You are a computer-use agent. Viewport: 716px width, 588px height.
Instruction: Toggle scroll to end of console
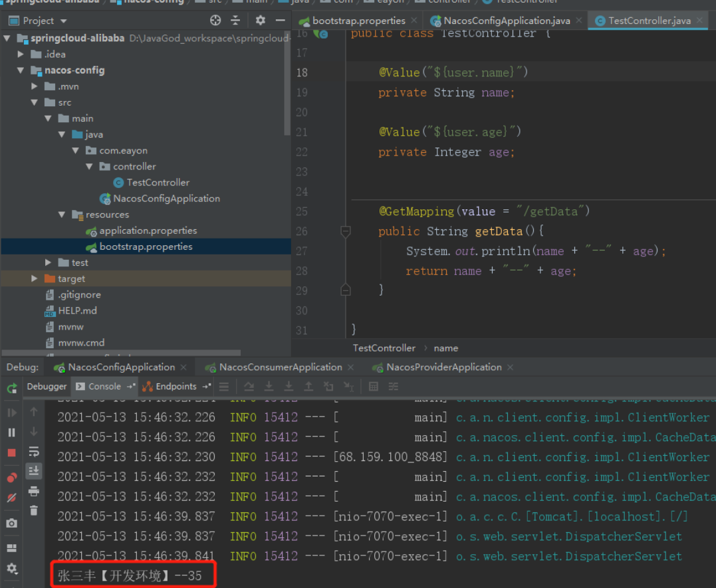pos(34,470)
